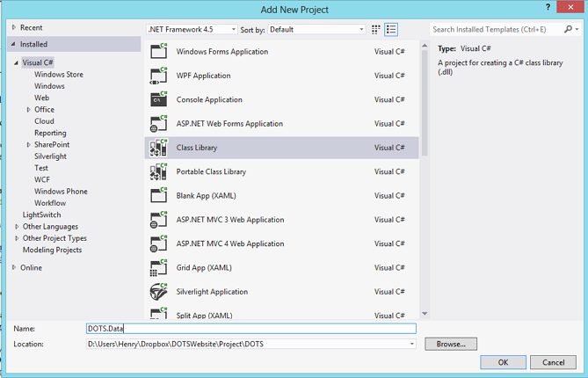Select the WPF Application template name
588x378 pixels.
tap(204, 76)
